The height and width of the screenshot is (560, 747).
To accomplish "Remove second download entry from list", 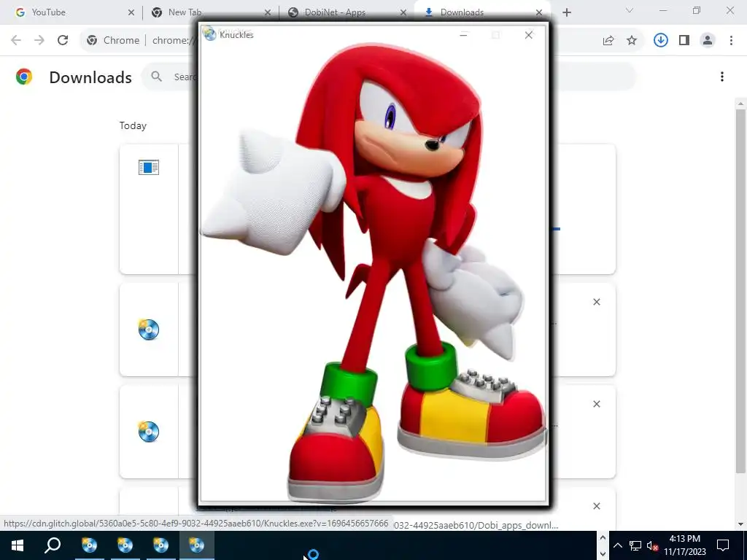I will (x=597, y=302).
